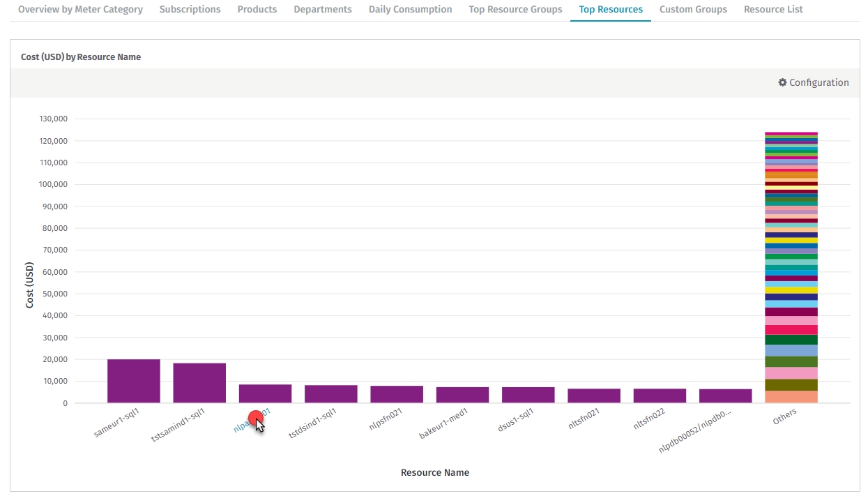Select the nlpsfn021 bar
This screenshot has height=496, width=868.
pos(397,394)
